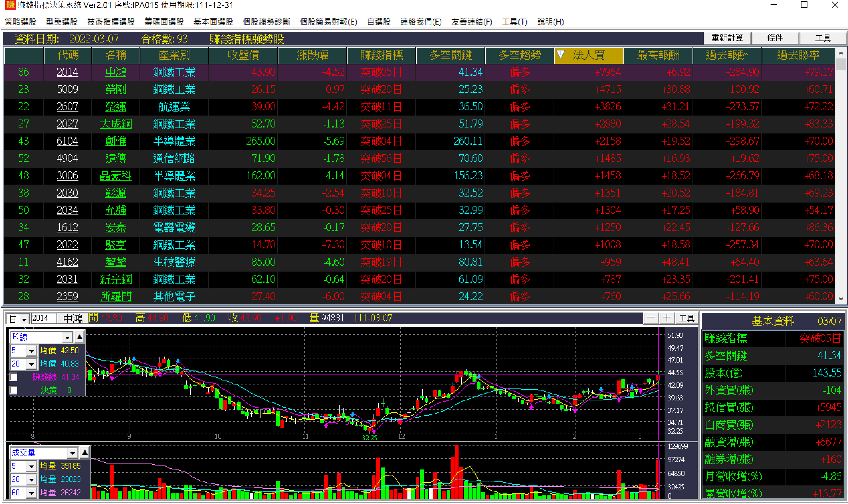Viewport: 848px width, 504px height.
Task: Expand the 成交量 indicator dropdown
Action: [x=72, y=453]
